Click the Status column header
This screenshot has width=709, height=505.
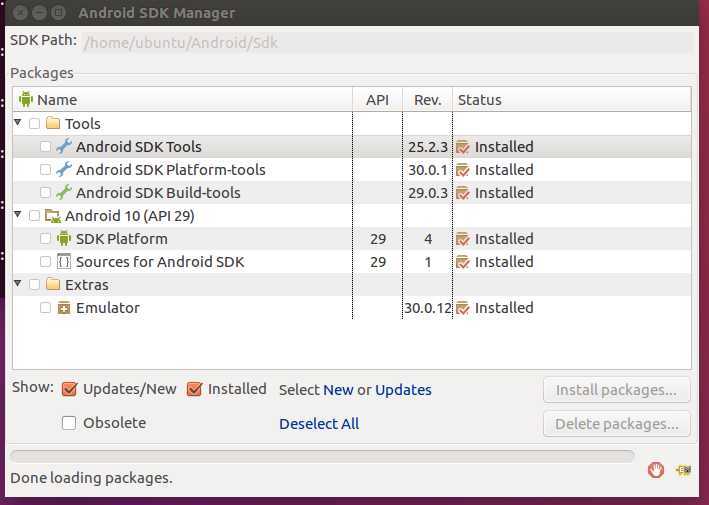[x=572, y=99]
